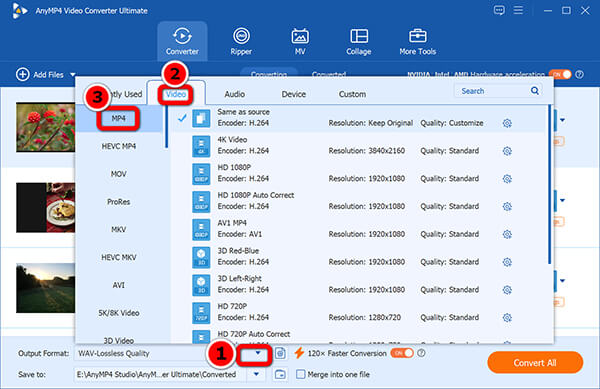Click the Convert All button
The width and height of the screenshot is (600, 389).
click(x=535, y=363)
